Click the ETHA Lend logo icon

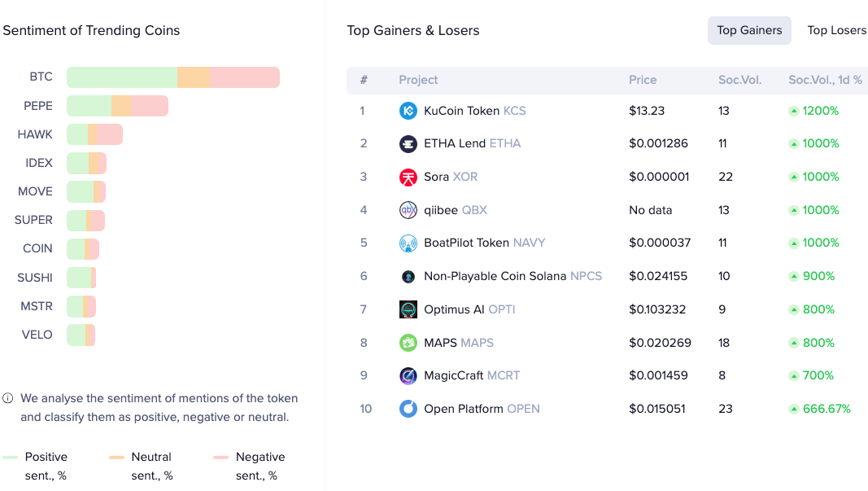point(408,143)
